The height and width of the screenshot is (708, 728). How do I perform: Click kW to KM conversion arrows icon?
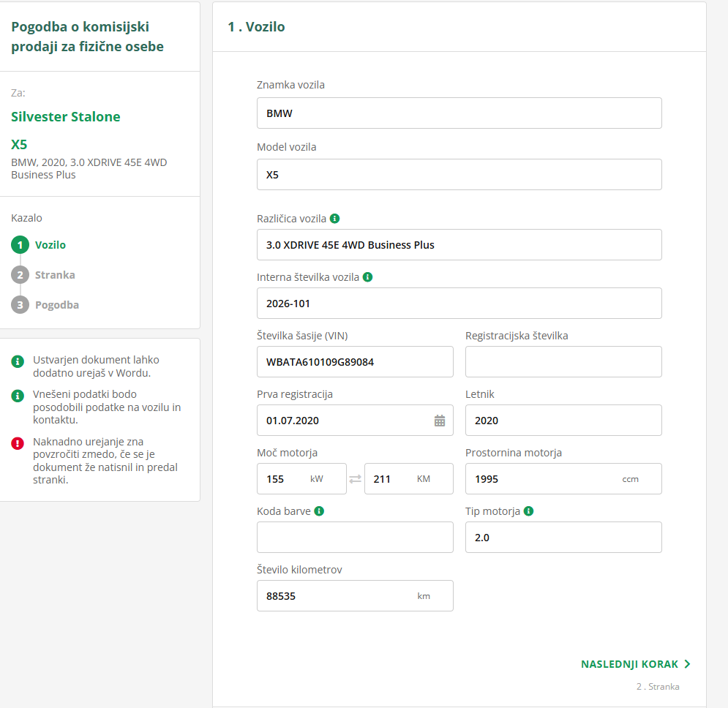(x=355, y=479)
